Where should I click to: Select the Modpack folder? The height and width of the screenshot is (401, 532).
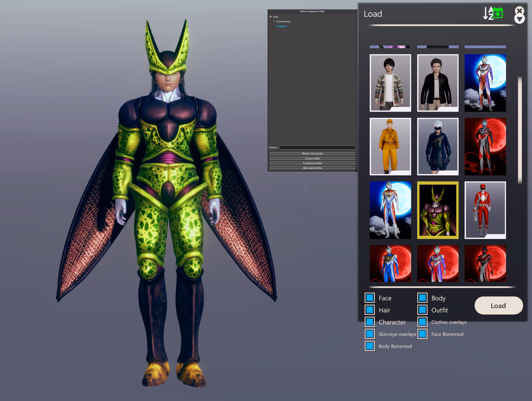(x=281, y=27)
